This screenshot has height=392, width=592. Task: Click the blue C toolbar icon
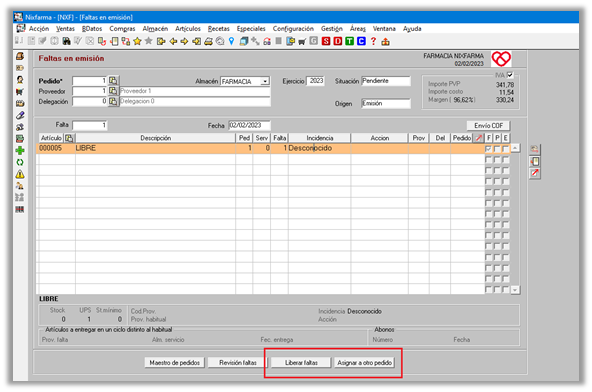coord(361,41)
